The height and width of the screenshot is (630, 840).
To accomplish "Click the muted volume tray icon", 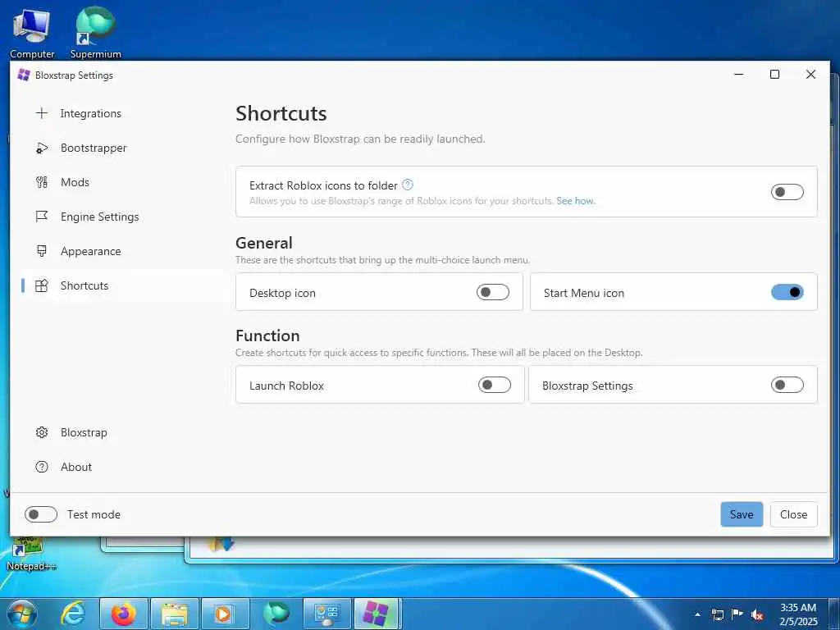I will 757,614.
